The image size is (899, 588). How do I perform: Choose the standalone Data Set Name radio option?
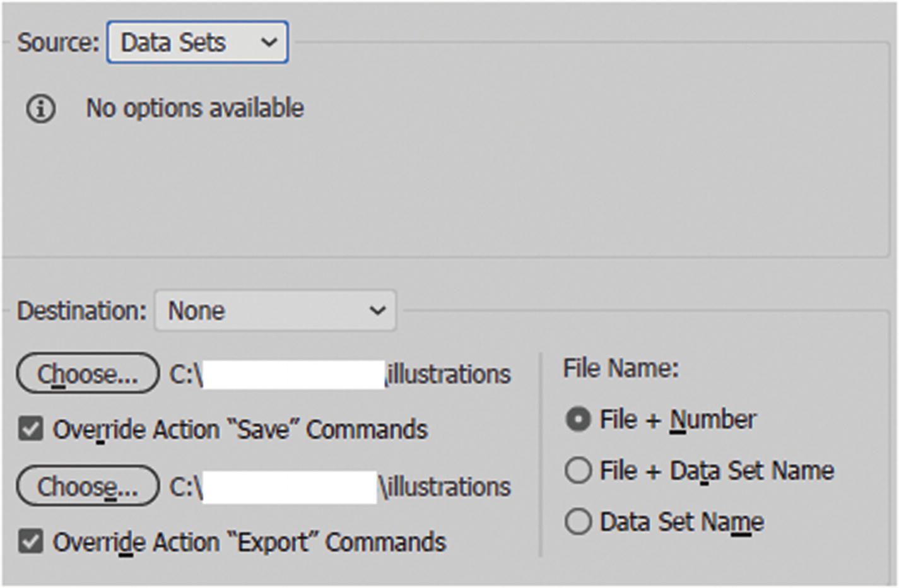[x=579, y=522]
